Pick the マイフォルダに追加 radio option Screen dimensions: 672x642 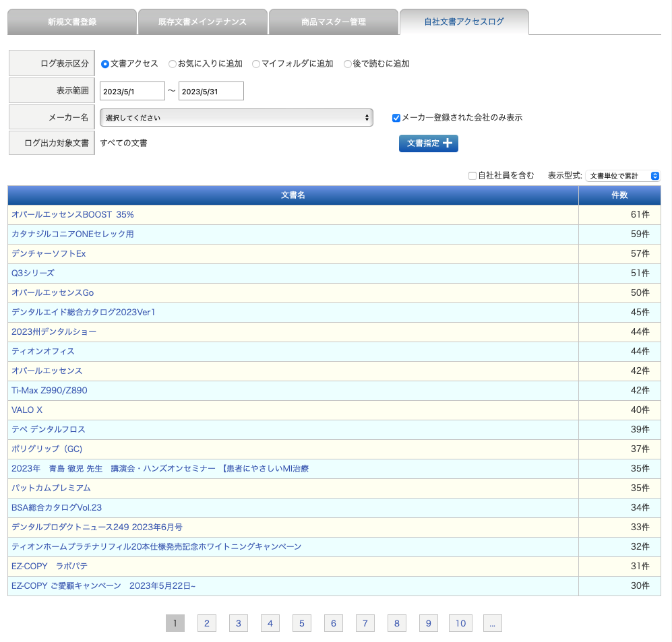[x=256, y=64]
